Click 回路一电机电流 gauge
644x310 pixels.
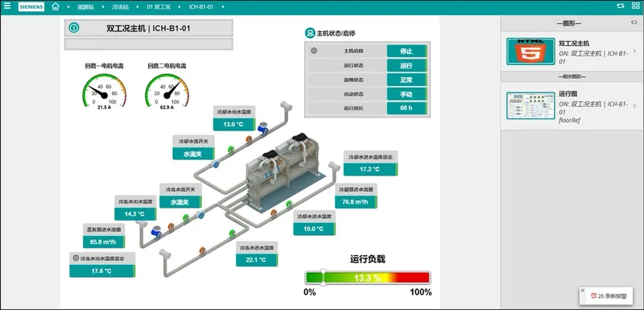105,91
